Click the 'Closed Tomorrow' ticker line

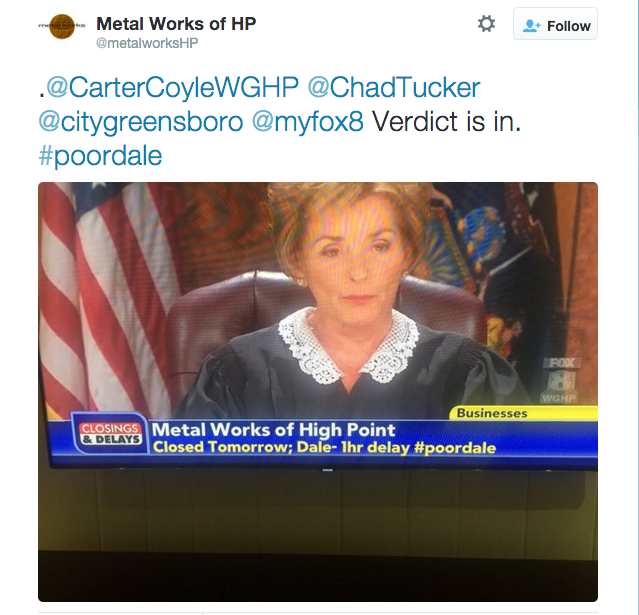[x=324, y=447]
